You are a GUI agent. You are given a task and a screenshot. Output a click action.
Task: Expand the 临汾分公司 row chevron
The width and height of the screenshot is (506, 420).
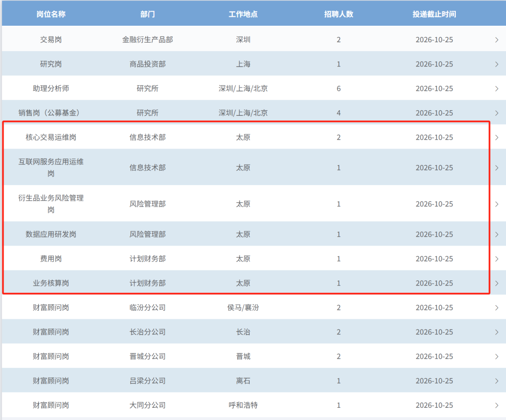point(497,307)
